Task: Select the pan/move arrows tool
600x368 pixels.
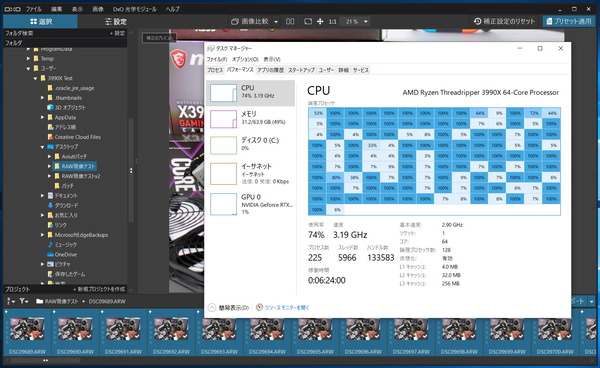Action: [x=320, y=21]
